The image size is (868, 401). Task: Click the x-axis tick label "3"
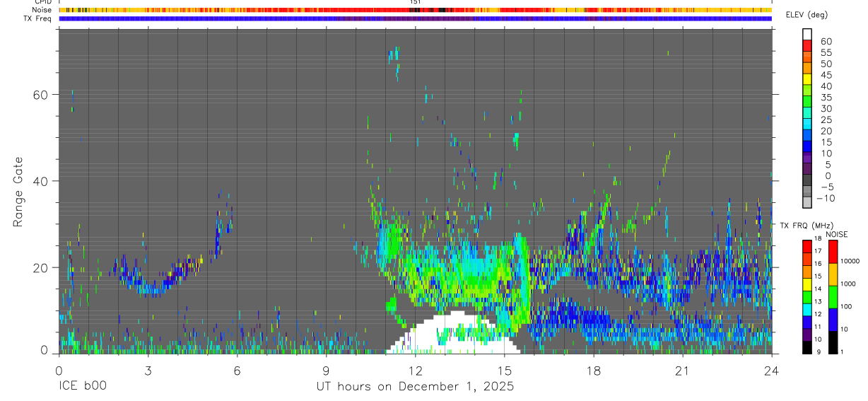tap(148, 371)
